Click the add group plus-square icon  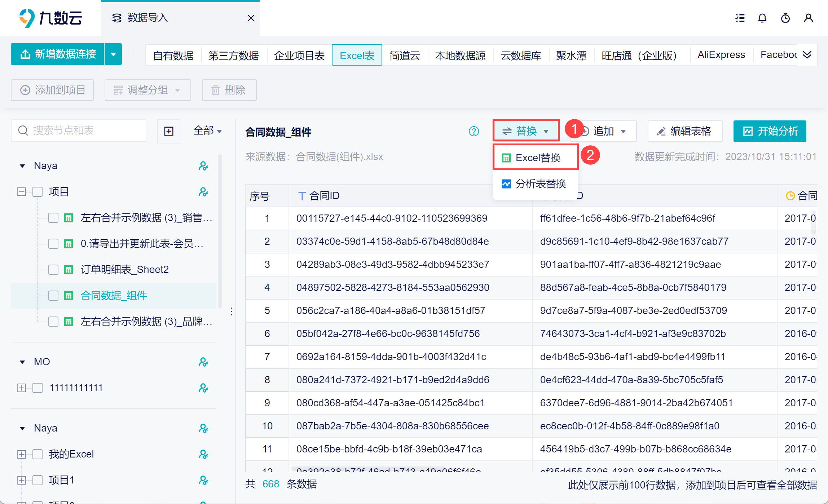pyautogui.click(x=169, y=131)
